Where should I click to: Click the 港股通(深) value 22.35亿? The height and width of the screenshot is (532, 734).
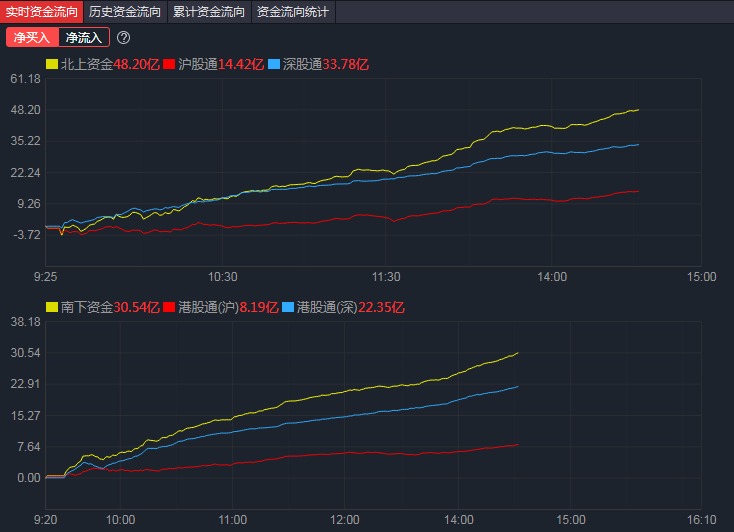(381, 307)
